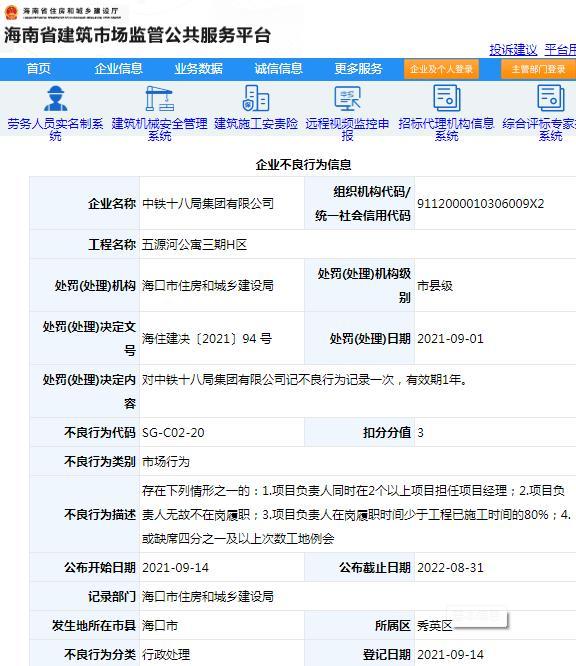Click the 劳务人员实名制系统 text link
576x666 pixels.
coord(55,130)
